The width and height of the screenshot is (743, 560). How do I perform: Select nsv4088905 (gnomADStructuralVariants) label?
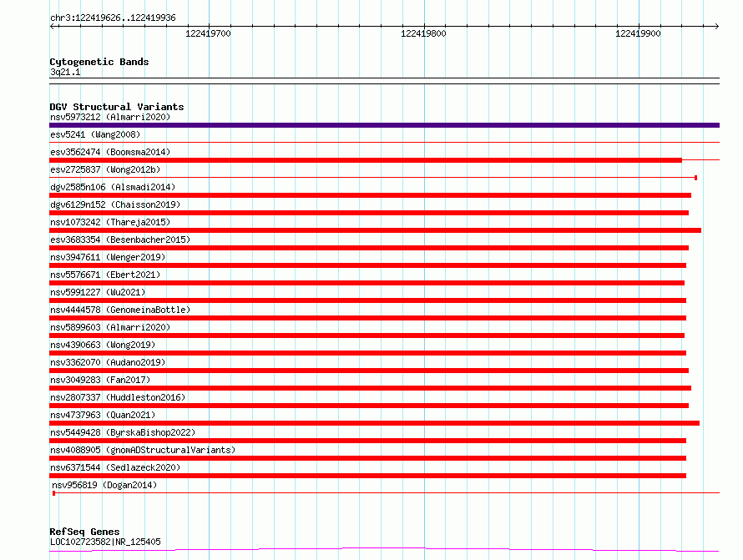[x=143, y=450]
